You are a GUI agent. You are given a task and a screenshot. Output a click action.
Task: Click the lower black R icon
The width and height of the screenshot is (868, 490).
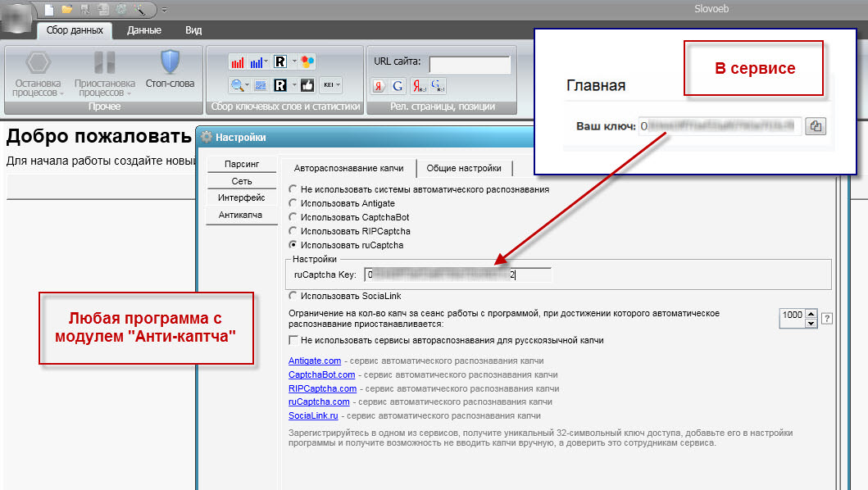pos(280,85)
